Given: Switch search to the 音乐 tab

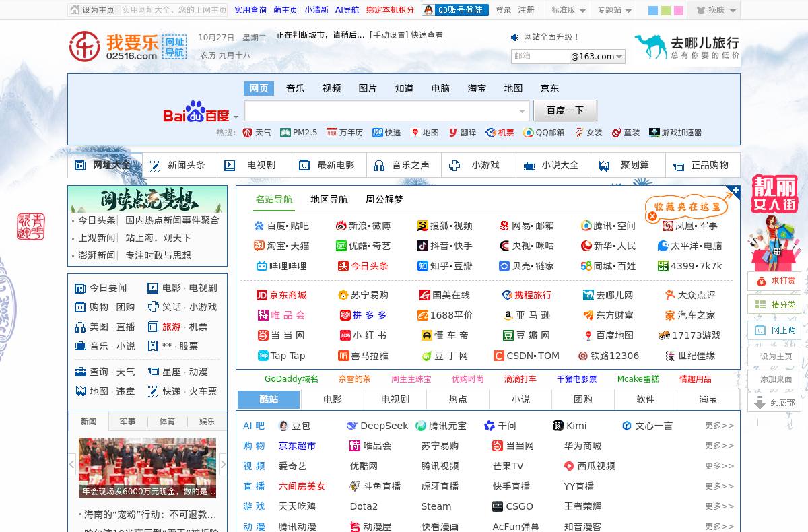Looking at the screenshot, I should point(295,88).
